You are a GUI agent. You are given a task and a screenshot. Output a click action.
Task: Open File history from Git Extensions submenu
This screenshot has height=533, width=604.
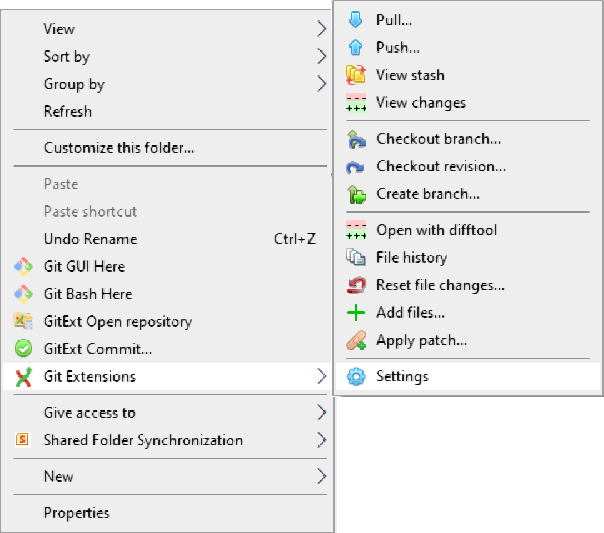click(411, 258)
